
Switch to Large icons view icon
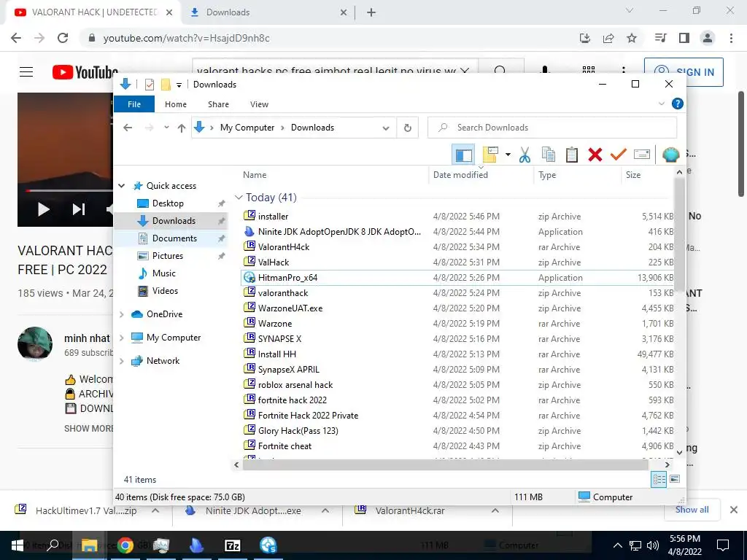675,479
